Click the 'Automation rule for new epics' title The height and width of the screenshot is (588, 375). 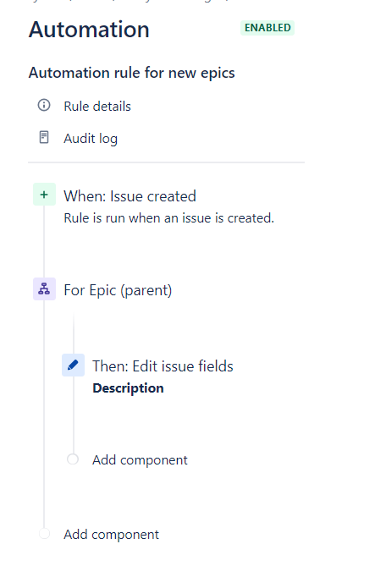pyautogui.click(x=132, y=73)
